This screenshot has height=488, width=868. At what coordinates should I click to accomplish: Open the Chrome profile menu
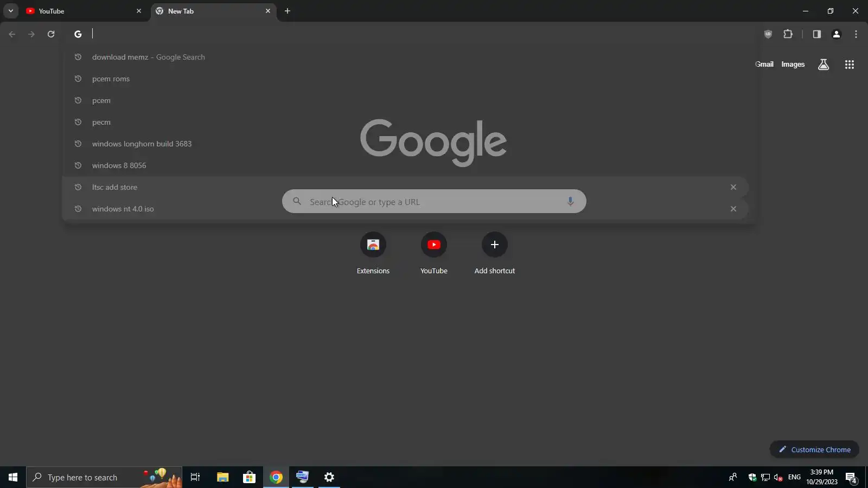[837, 34]
